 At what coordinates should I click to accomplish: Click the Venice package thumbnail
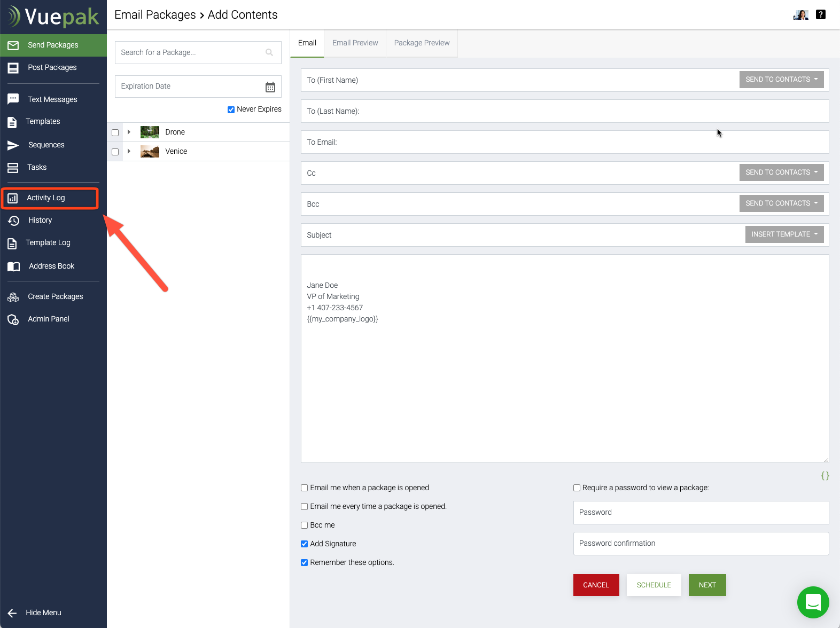[x=150, y=152]
